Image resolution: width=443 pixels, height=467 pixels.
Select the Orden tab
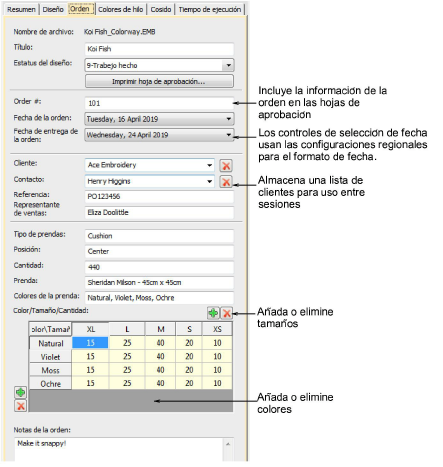click(x=81, y=9)
